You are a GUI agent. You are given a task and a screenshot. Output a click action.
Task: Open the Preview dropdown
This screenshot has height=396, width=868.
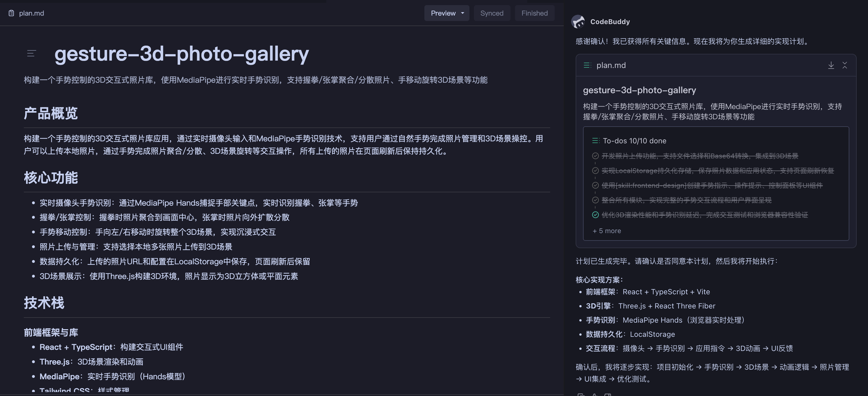446,13
